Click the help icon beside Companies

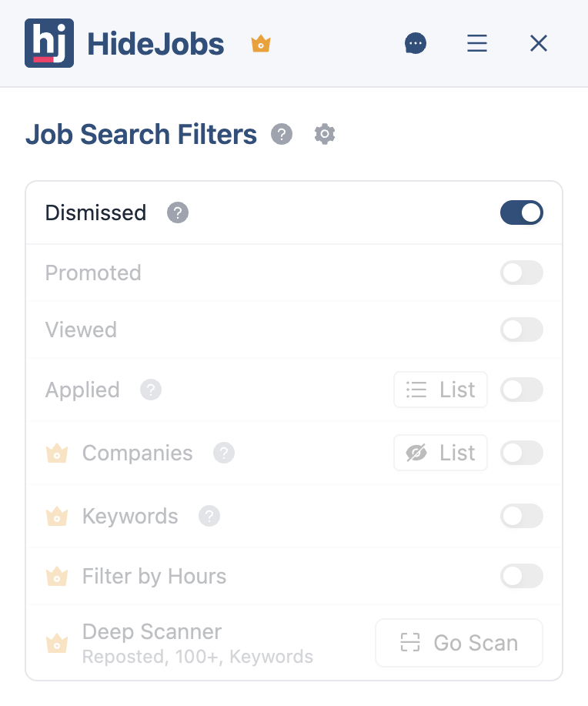pyautogui.click(x=223, y=453)
